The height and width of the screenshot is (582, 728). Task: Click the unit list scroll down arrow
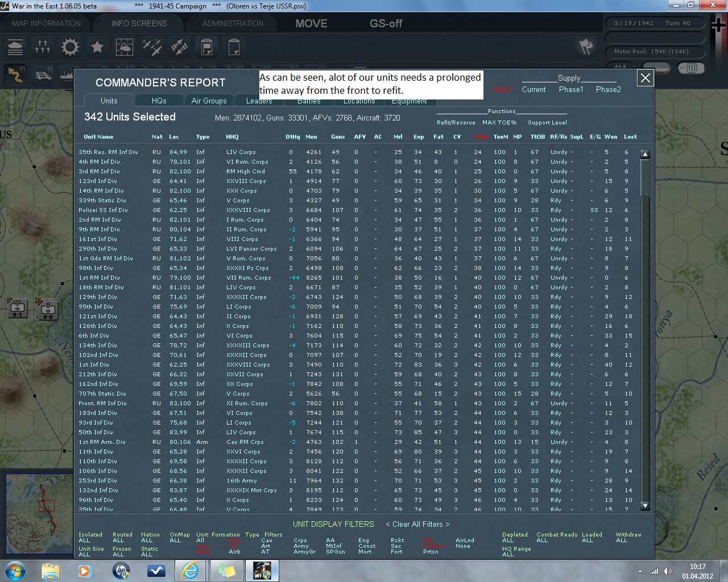(645, 505)
